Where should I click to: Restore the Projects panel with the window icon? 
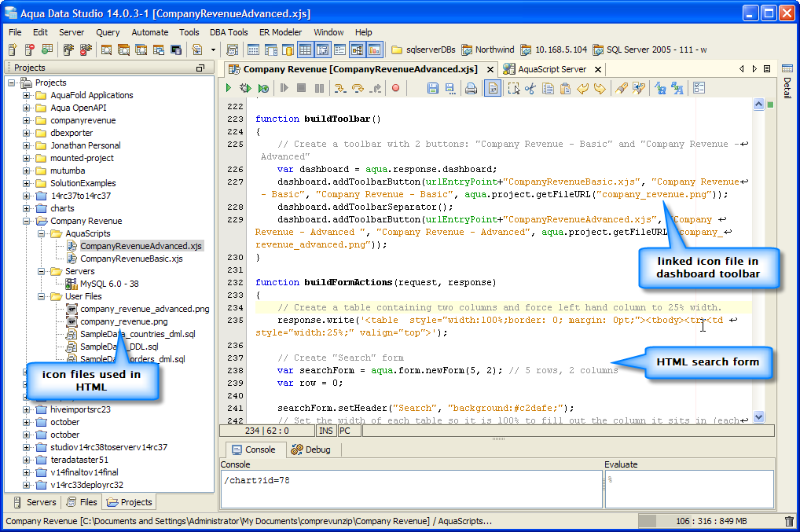click(200, 68)
